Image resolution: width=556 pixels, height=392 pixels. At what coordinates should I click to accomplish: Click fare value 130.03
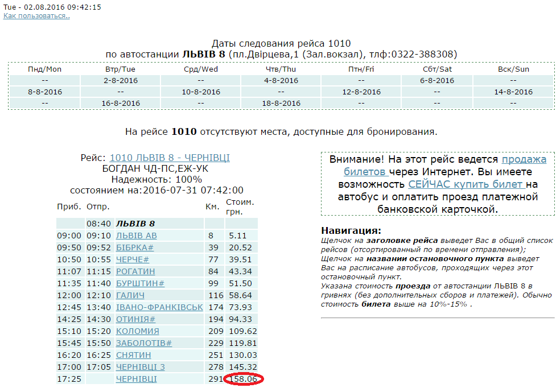[243, 355]
